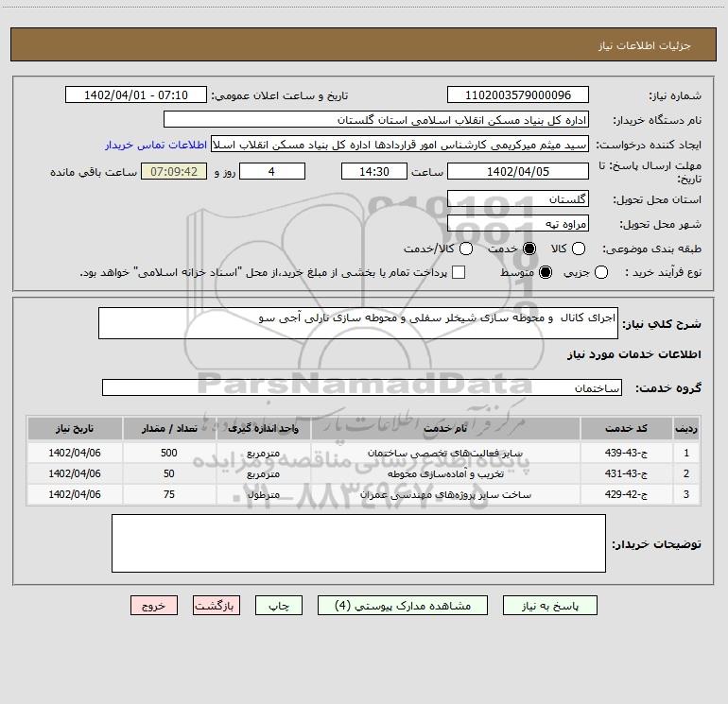The image size is (728, 704).
Task: Click the deadline date field 1402/04/05
Action: pos(518,171)
